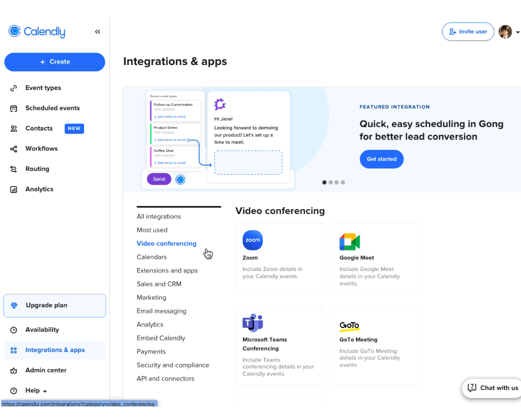Click the Upgrade plan button

(55, 305)
